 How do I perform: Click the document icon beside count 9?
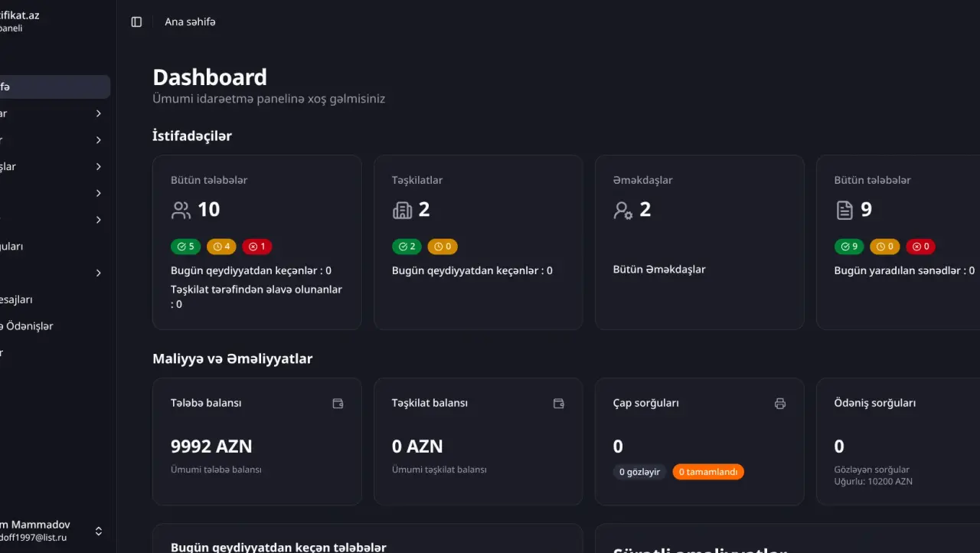point(844,210)
